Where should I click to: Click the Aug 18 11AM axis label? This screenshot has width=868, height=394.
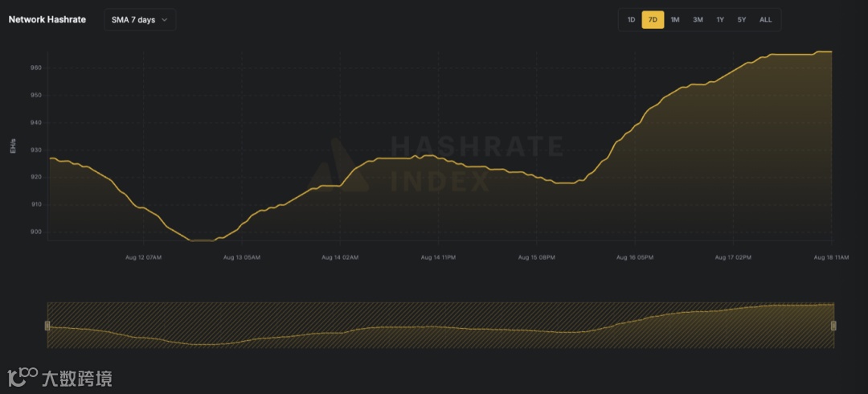click(830, 257)
